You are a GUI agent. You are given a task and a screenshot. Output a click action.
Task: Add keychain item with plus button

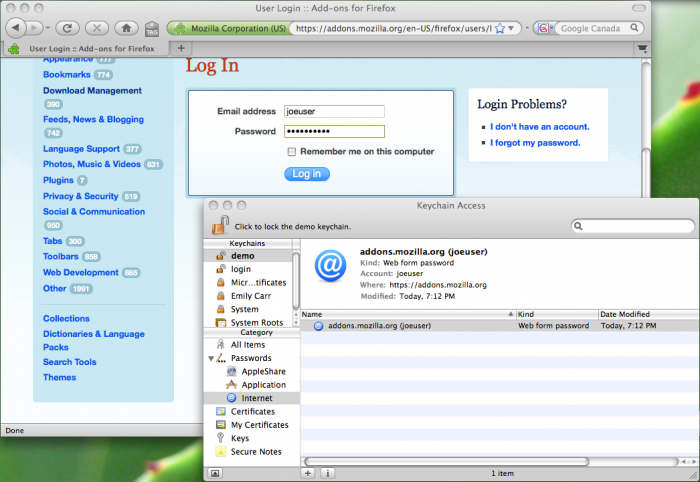coord(308,473)
